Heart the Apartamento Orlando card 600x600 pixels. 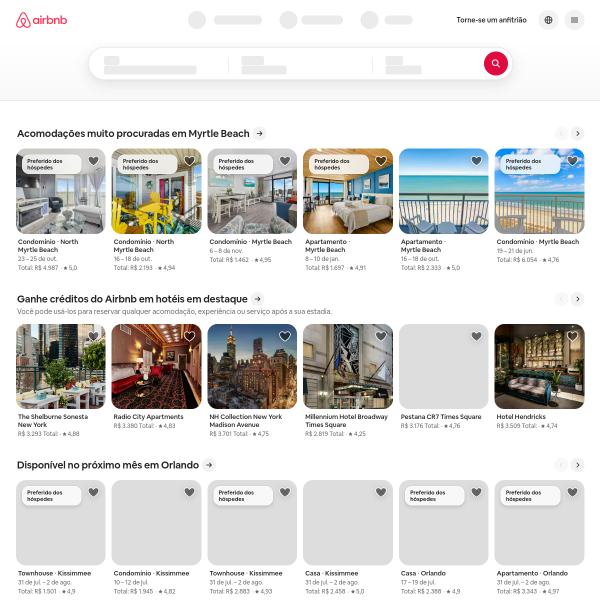click(572, 492)
